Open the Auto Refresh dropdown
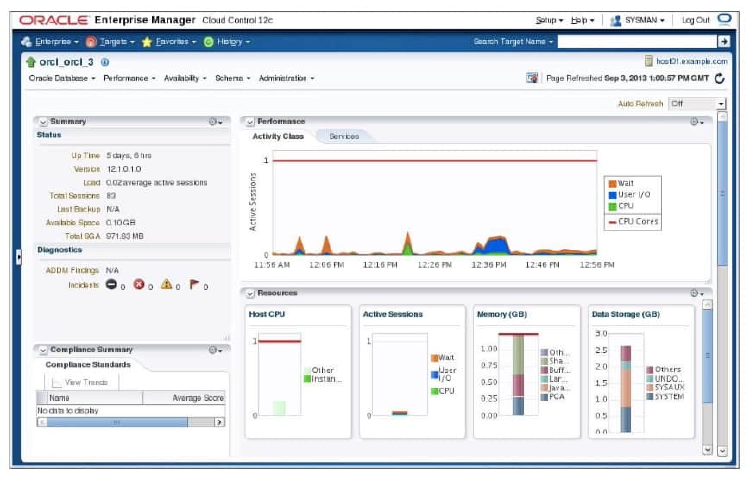 (x=697, y=103)
